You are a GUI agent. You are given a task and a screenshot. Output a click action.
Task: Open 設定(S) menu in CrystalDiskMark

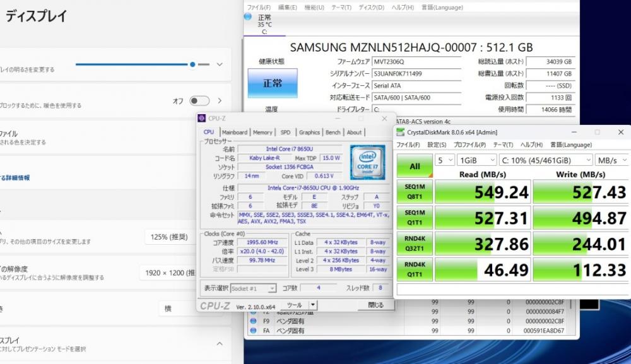point(437,145)
